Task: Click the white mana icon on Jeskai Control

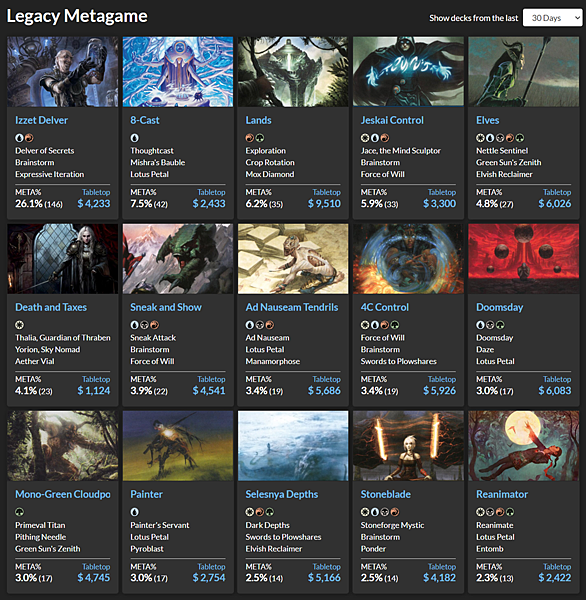Action: 365,138
